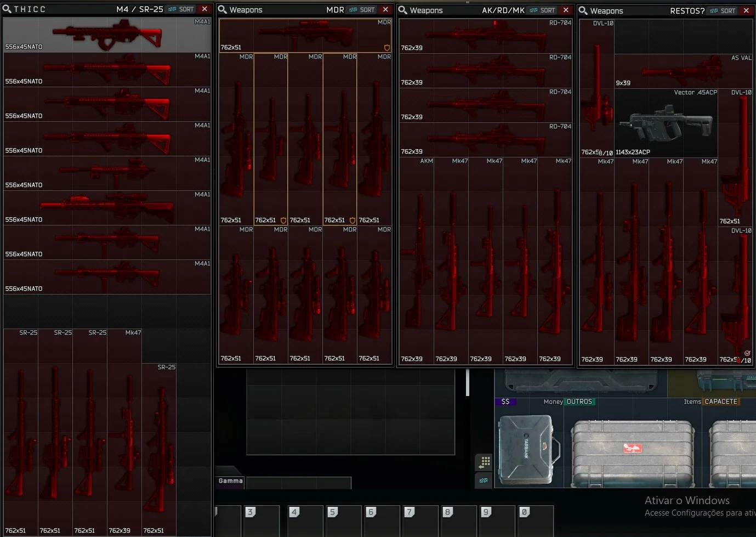This screenshot has height=537, width=756.
Task: Click the AK/RD/MK tag in the title bar
Action: click(503, 10)
